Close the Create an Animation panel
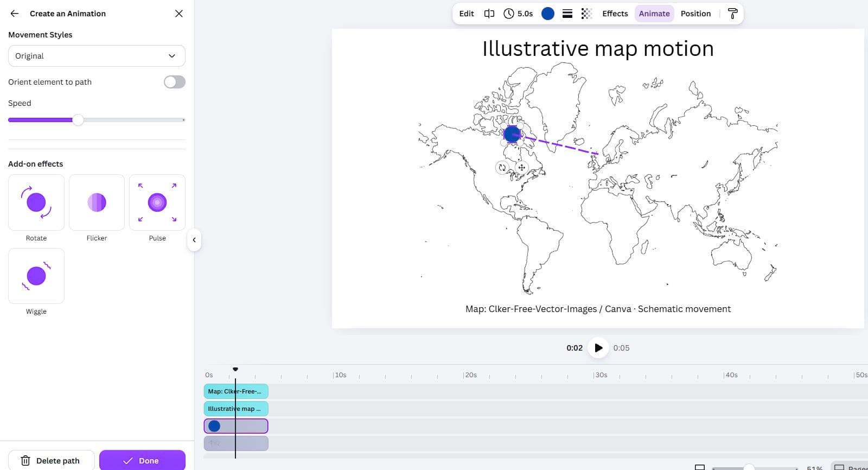The image size is (868, 470). coord(179,14)
